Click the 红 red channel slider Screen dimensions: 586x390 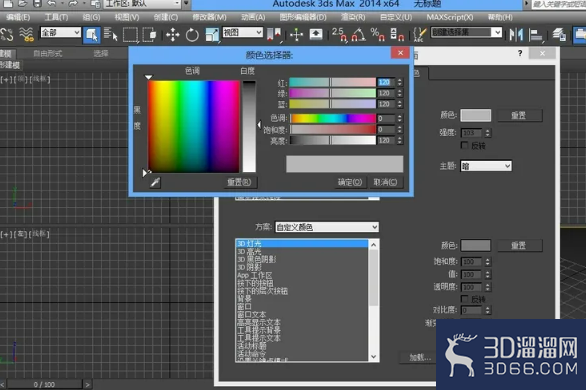[x=332, y=82]
